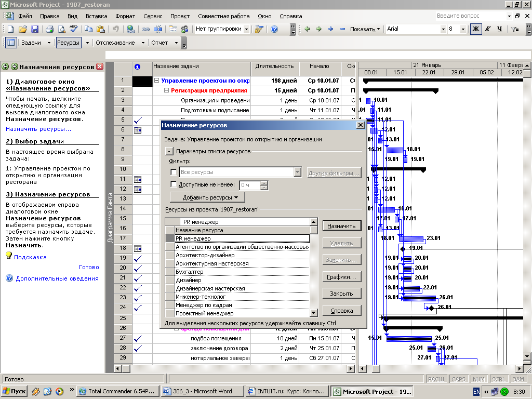Follow the 'Назначить ресурсы...' link
Screen dimensions: 532x399
[x=38, y=129]
